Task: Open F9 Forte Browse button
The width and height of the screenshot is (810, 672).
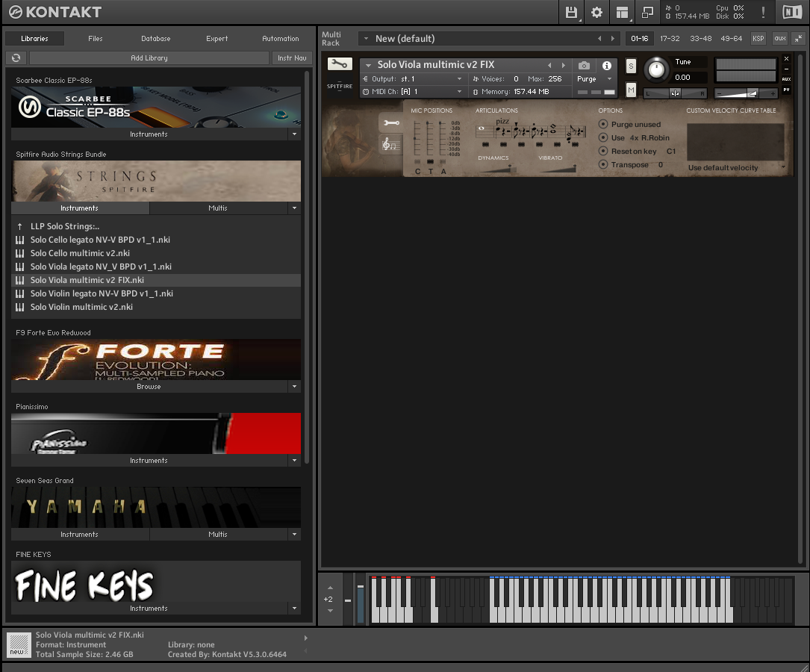Action: pyautogui.click(x=149, y=386)
